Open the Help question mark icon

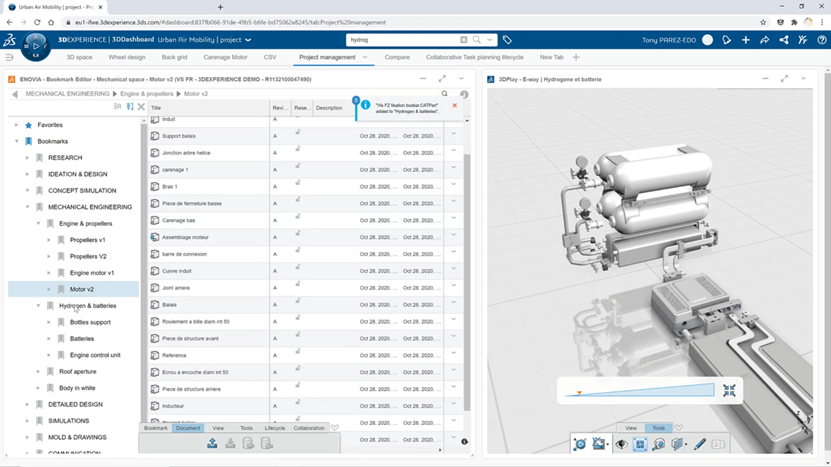pos(822,40)
